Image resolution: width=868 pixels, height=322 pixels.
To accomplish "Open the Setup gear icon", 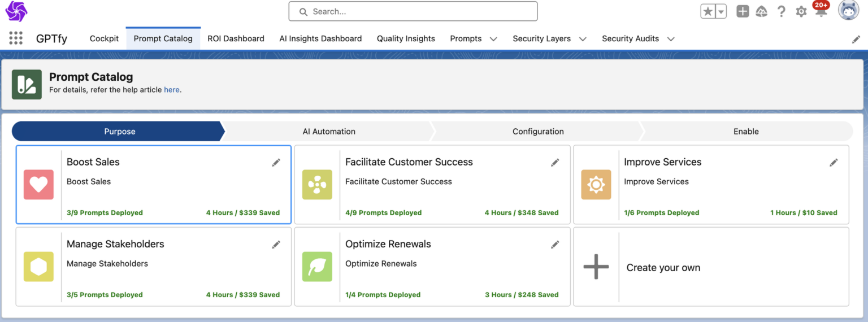I will 801,11.
